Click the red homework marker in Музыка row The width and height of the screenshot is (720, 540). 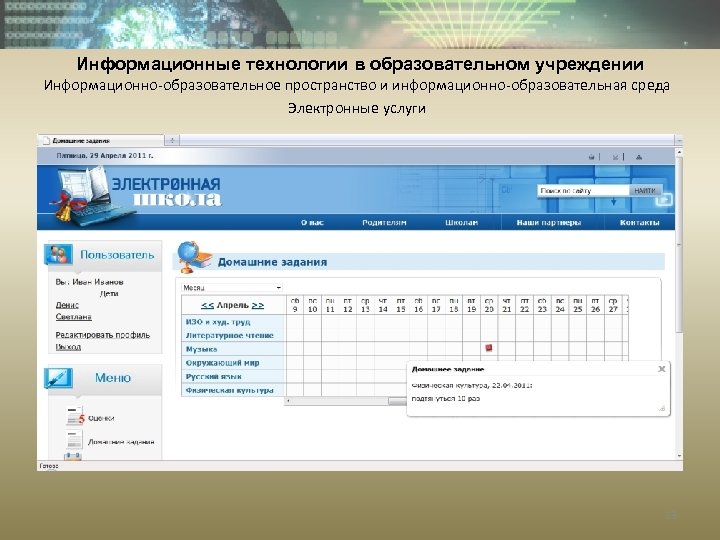coord(489,348)
